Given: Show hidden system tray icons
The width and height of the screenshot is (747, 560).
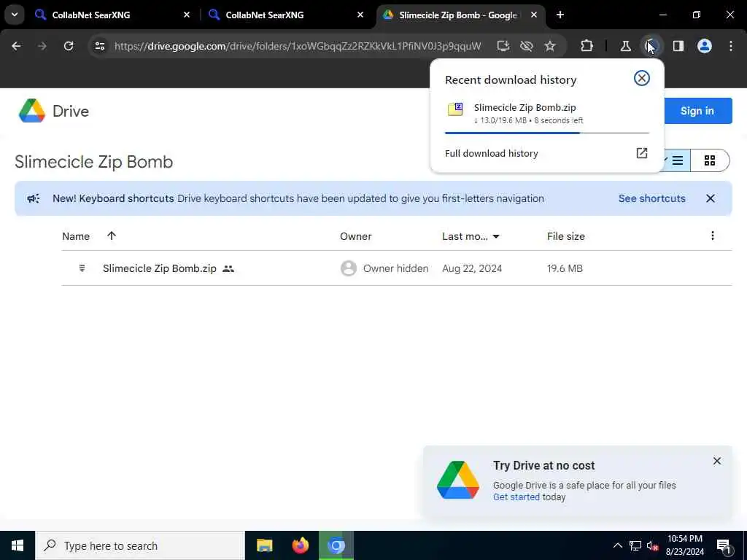Looking at the screenshot, I should pos(617,545).
